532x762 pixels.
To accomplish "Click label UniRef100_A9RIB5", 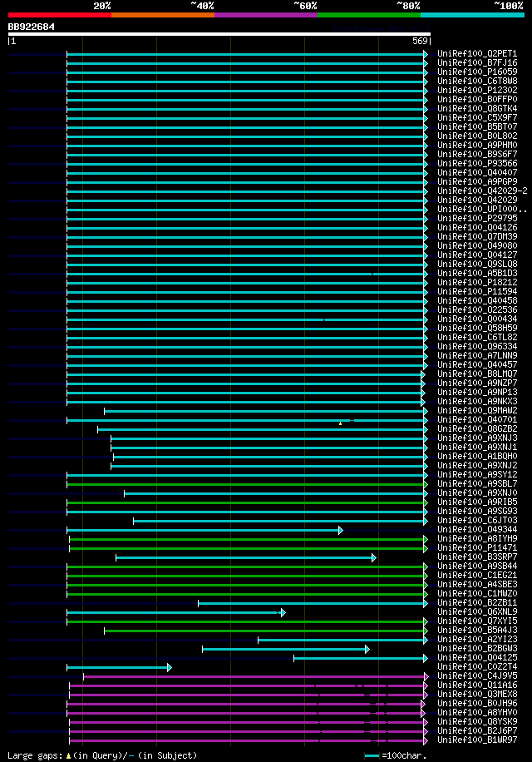I will pyautogui.click(x=477, y=502).
